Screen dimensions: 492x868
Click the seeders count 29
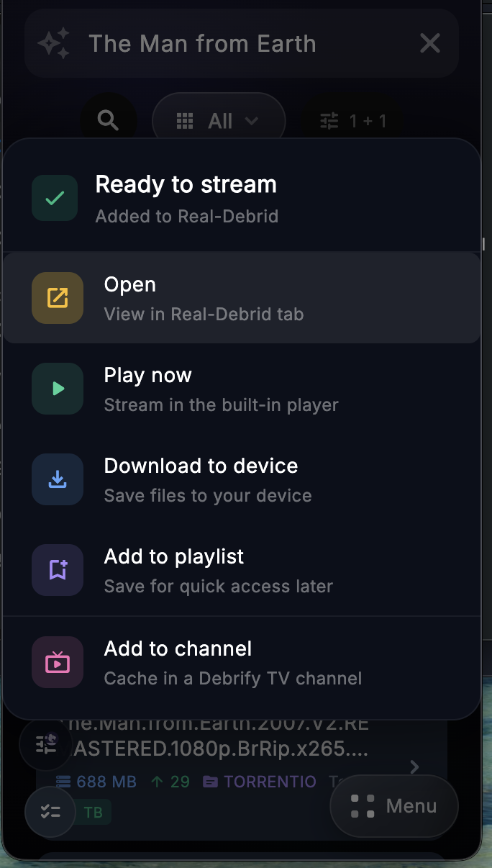pos(170,782)
